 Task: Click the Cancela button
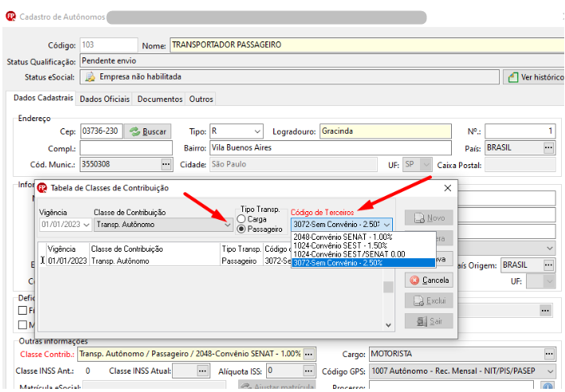(429, 280)
